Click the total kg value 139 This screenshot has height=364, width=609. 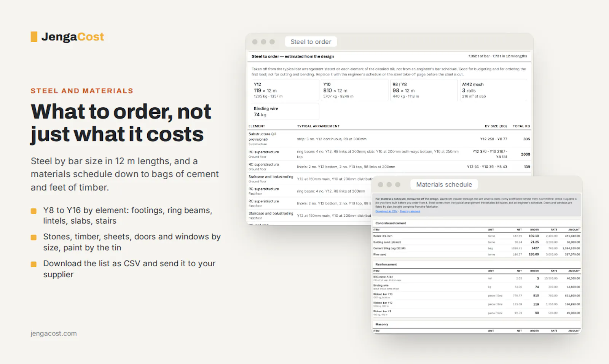pos(527,167)
